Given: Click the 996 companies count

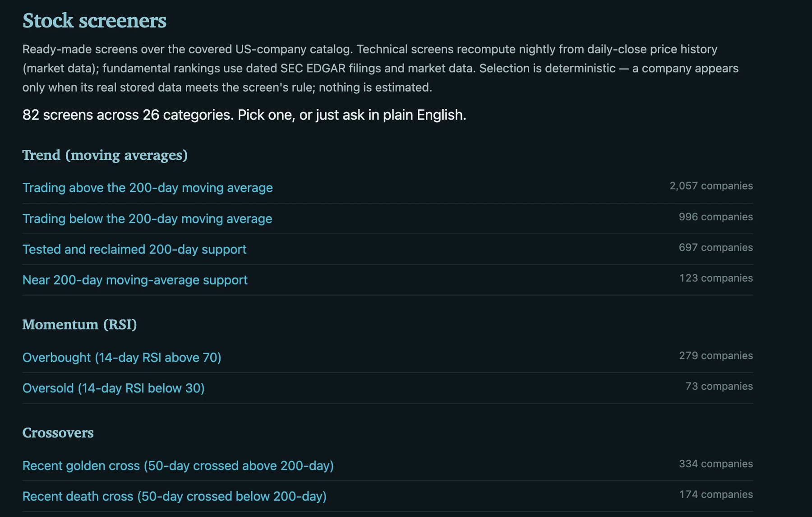Looking at the screenshot, I should (x=716, y=217).
